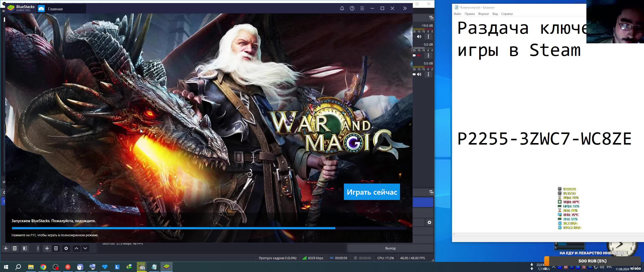
Task: Open BlueStacks hamburger menu
Action: (x=362, y=8)
